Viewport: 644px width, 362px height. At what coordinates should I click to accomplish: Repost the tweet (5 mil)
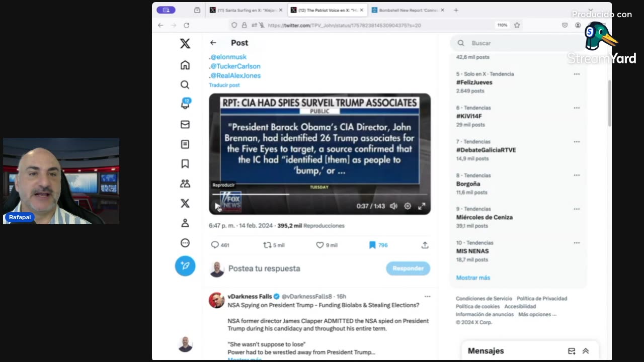click(x=274, y=245)
